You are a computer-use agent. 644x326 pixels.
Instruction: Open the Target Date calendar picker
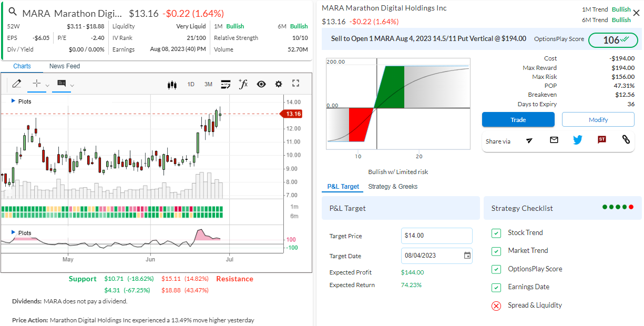[x=467, y=256]
